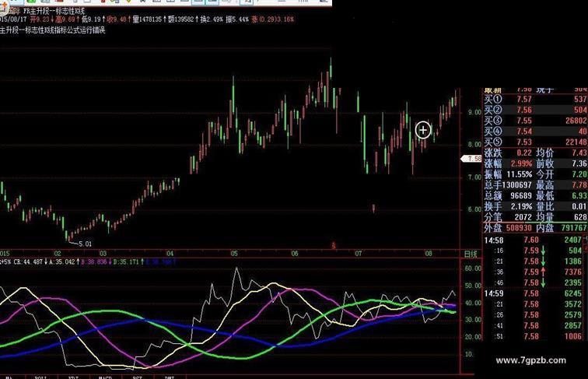This screenshot has width=588, height=379.
Task: Click the 振幅 11.55% value
Action: 519,174
